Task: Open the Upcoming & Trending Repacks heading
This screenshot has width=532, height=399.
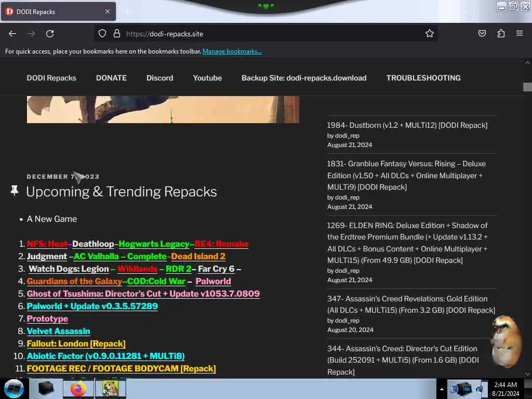Action: (x=122, y=192)
